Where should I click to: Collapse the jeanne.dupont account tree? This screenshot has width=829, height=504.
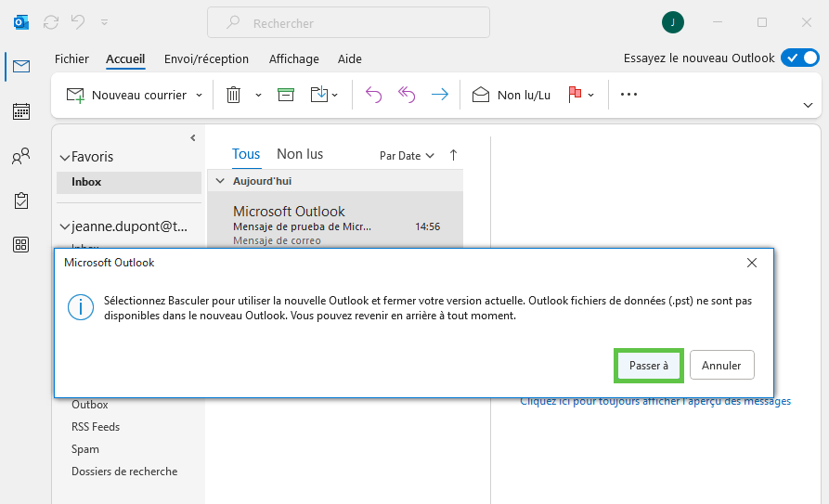point(64,226)
